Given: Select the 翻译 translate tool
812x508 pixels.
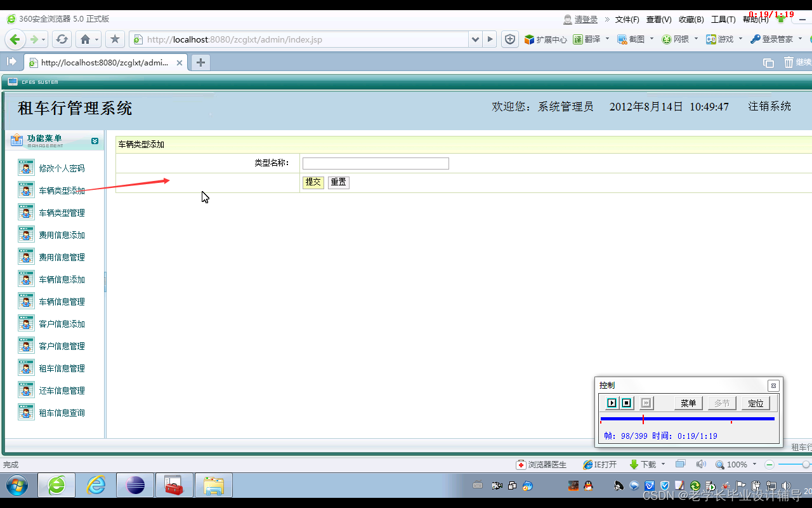Looking at the screenshot, I should 587,39.
